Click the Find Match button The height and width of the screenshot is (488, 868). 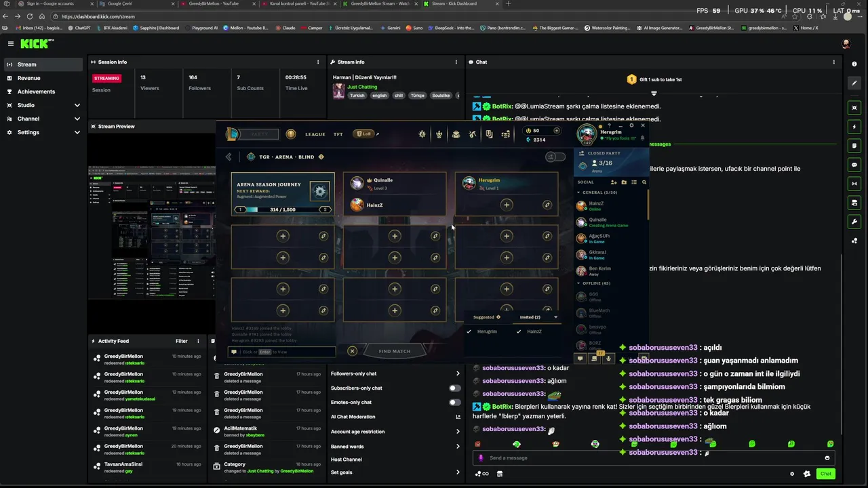coord(395,351)
